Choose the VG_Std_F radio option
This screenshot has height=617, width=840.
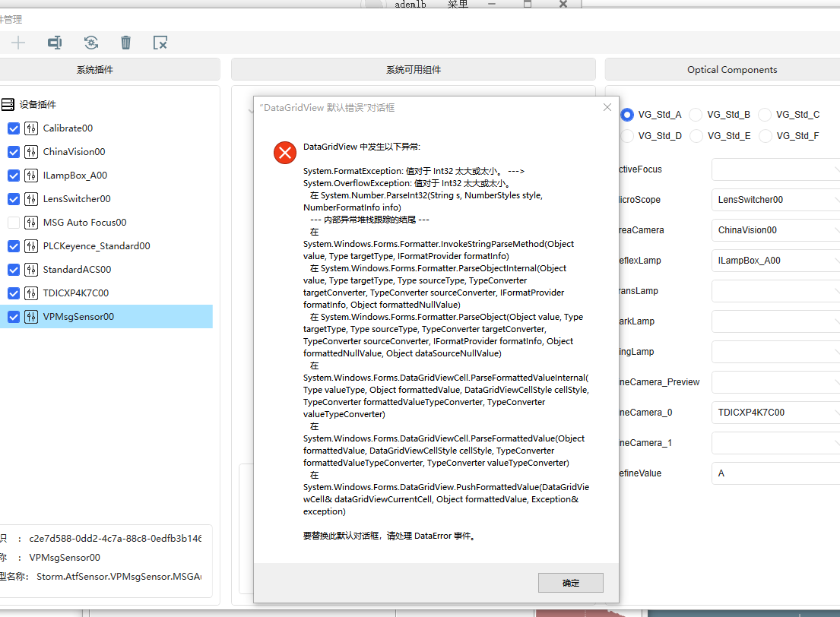pos(765,136)
